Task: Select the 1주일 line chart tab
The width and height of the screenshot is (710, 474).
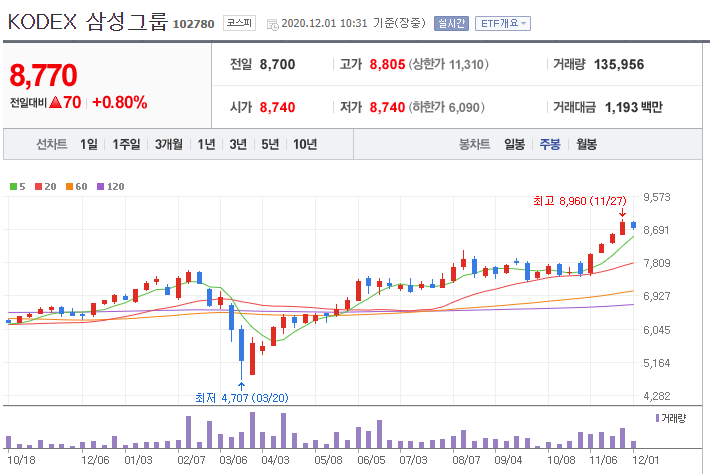Action: point(126,144)
